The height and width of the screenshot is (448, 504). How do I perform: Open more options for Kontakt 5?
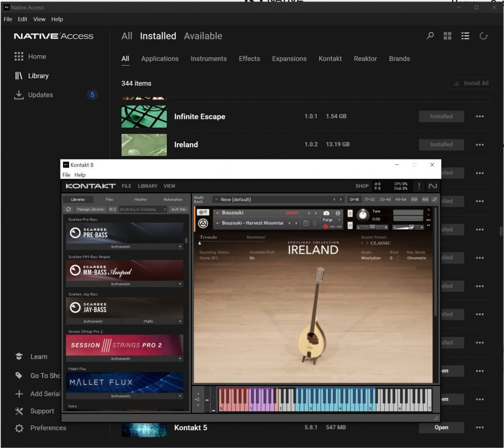pyautogui.click(x=480, y=427)
